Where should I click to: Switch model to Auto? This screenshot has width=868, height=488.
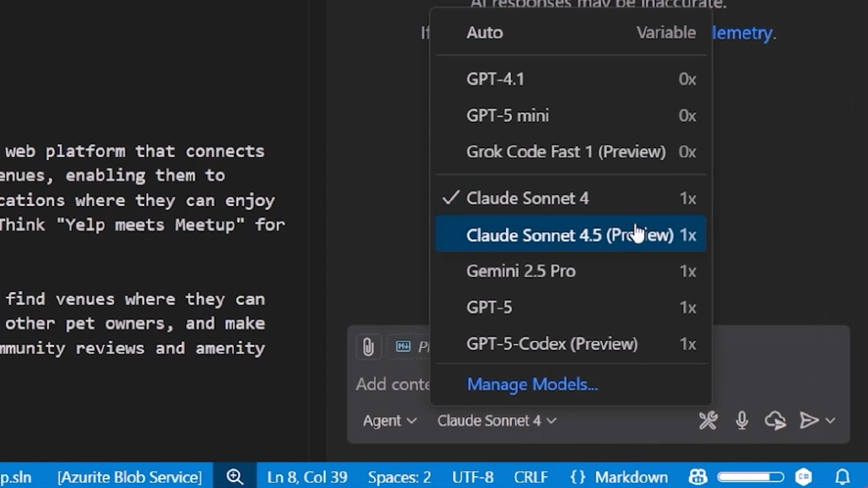pyautogui.click(x=485, y=33)
